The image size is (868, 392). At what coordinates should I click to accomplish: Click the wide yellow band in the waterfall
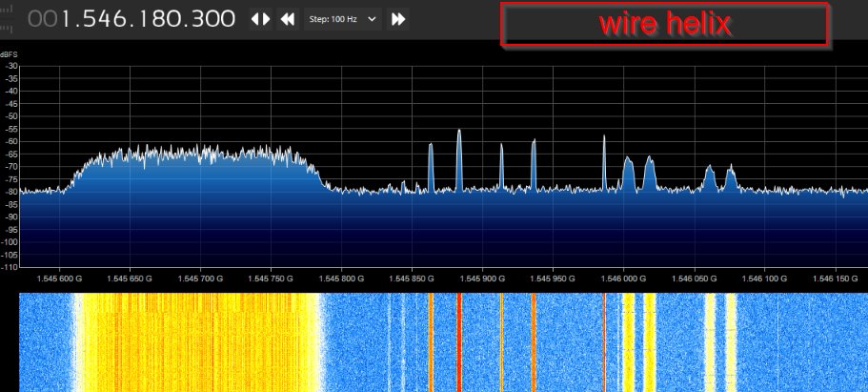198,342
